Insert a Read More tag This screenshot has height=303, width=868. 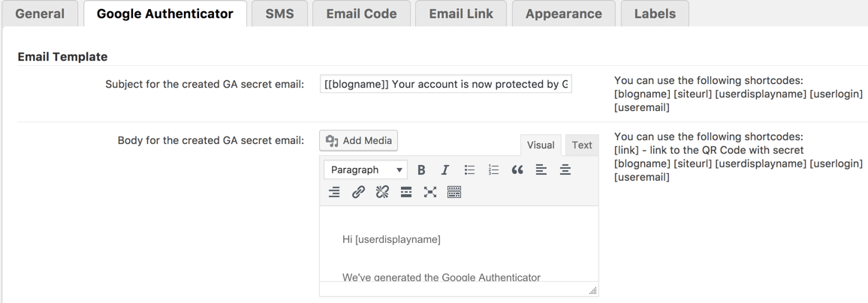point(405,193)
